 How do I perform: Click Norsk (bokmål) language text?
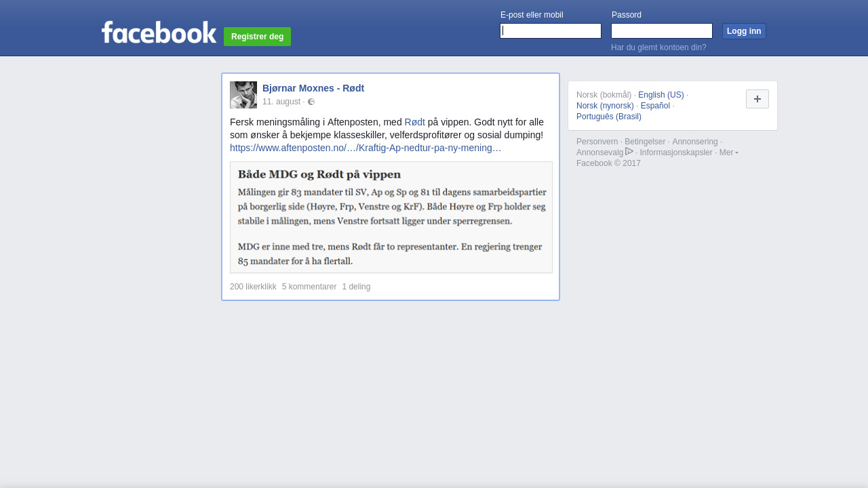coord(604,95)
